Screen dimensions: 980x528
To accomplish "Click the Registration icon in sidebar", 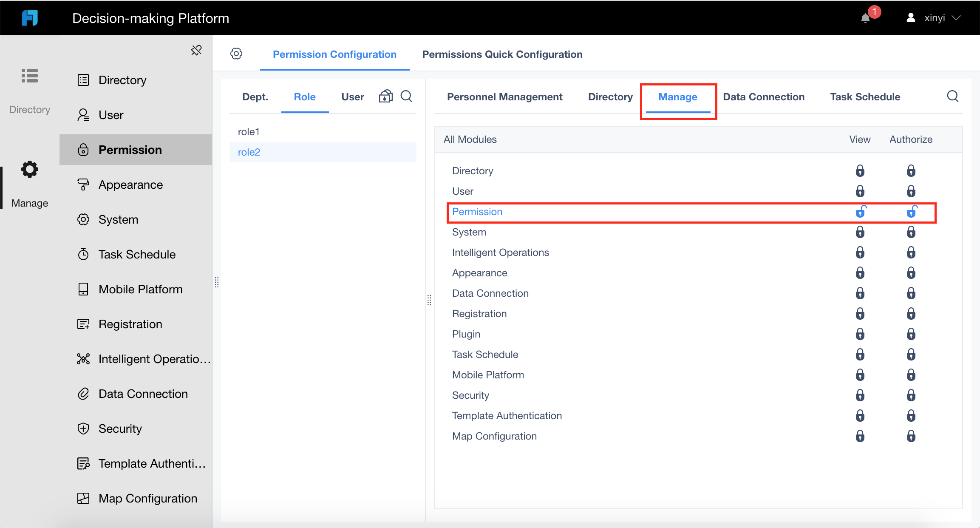I will (83, 324).
